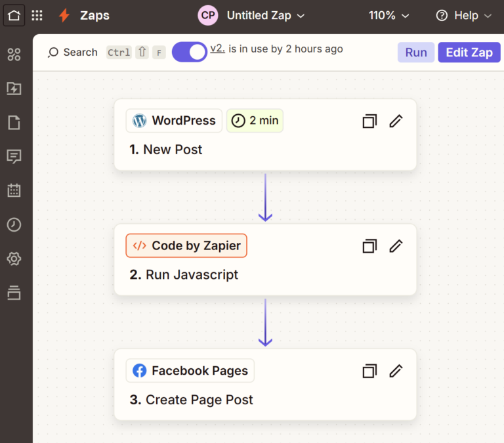Open the apps grid menu icon
Image resolution: width=504 pixels, height=443 pixels.
[x=37, y=15]
